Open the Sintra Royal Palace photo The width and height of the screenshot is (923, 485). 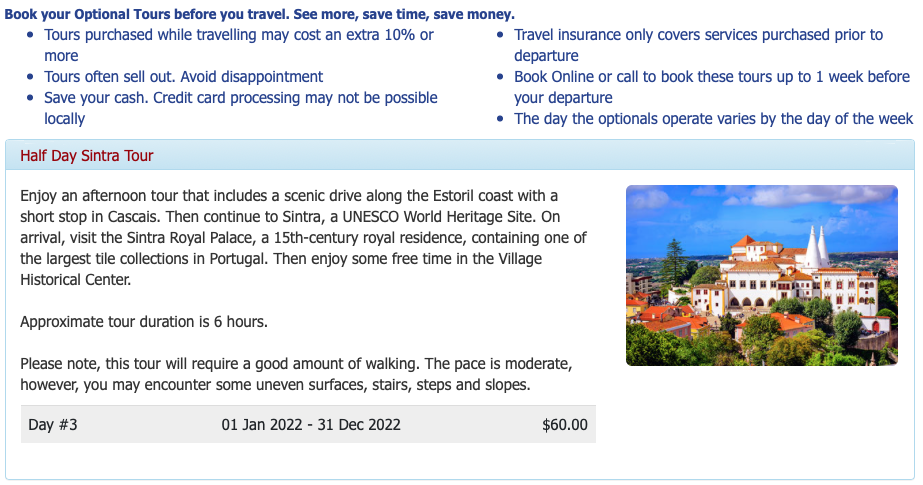pos(762,275)
